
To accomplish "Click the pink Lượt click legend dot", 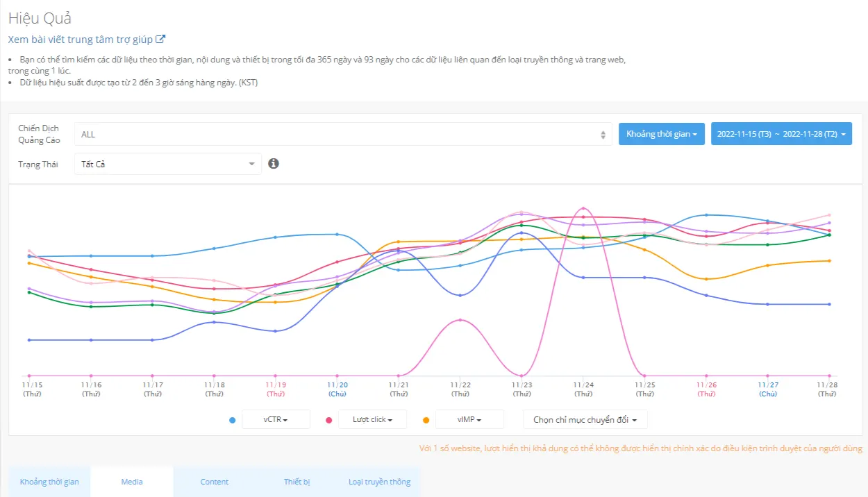I will pos(328,420).
